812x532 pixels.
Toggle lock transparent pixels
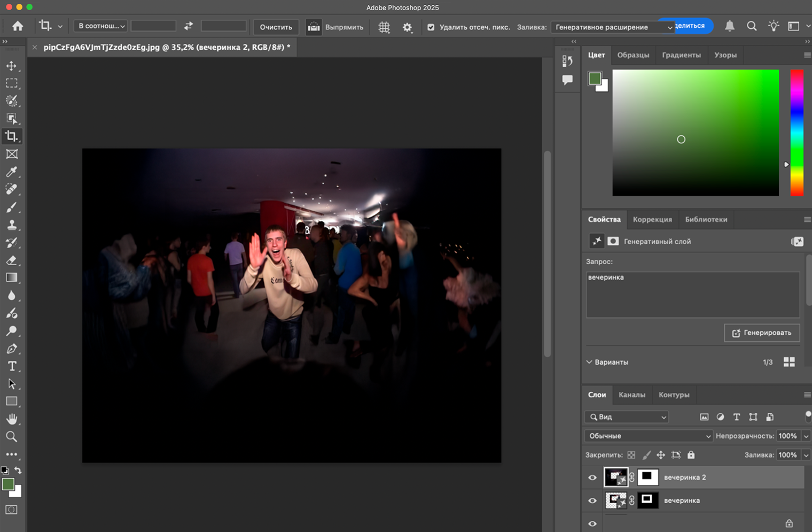point(631,455)
